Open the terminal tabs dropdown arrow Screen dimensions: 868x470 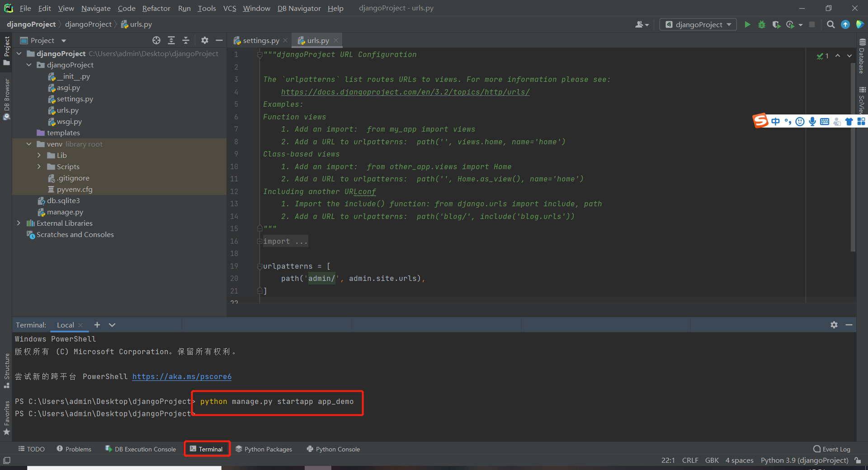coord(112,325)
